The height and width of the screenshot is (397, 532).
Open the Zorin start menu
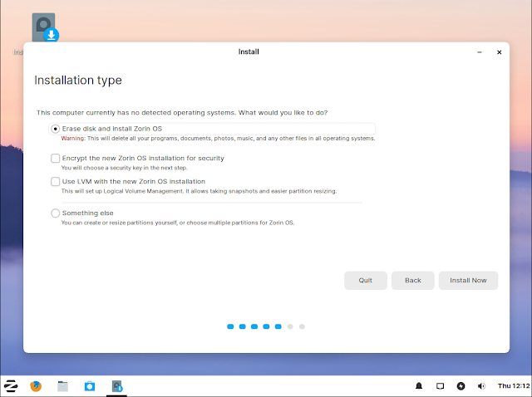point(11,386)
